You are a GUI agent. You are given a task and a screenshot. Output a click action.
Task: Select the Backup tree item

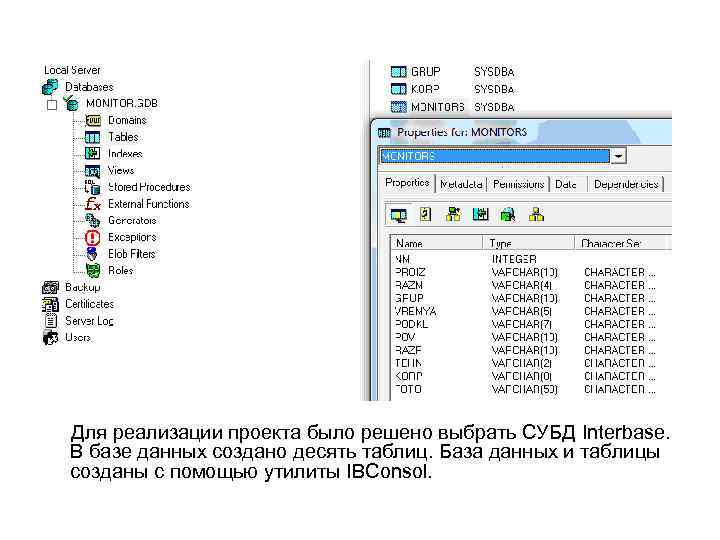(83, 287)
